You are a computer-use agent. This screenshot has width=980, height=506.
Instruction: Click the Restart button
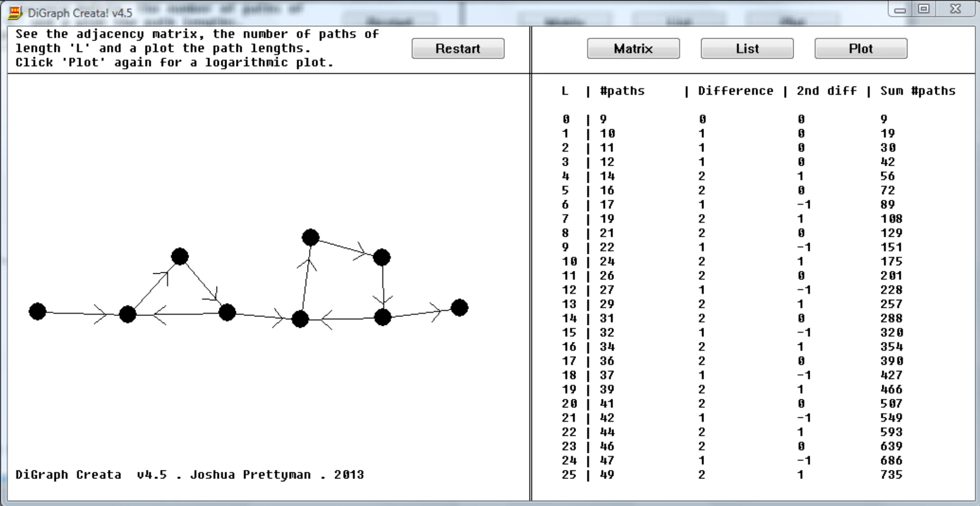458,49
